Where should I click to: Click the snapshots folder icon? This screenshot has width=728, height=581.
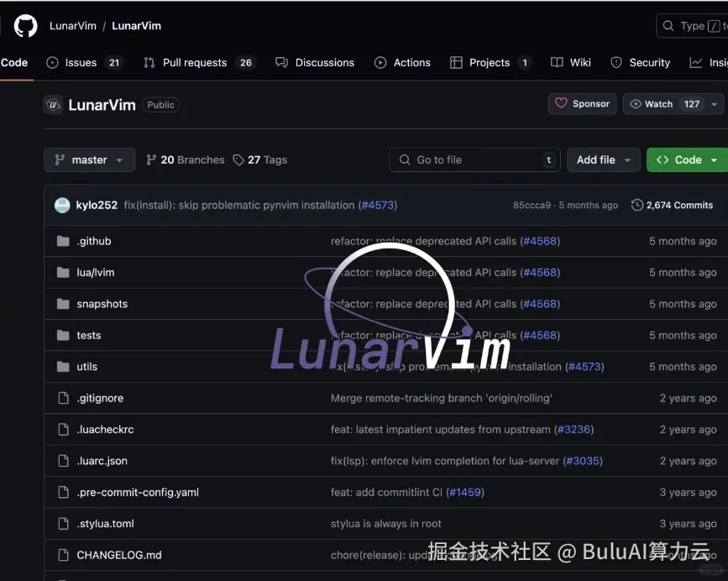click(63, 304)
